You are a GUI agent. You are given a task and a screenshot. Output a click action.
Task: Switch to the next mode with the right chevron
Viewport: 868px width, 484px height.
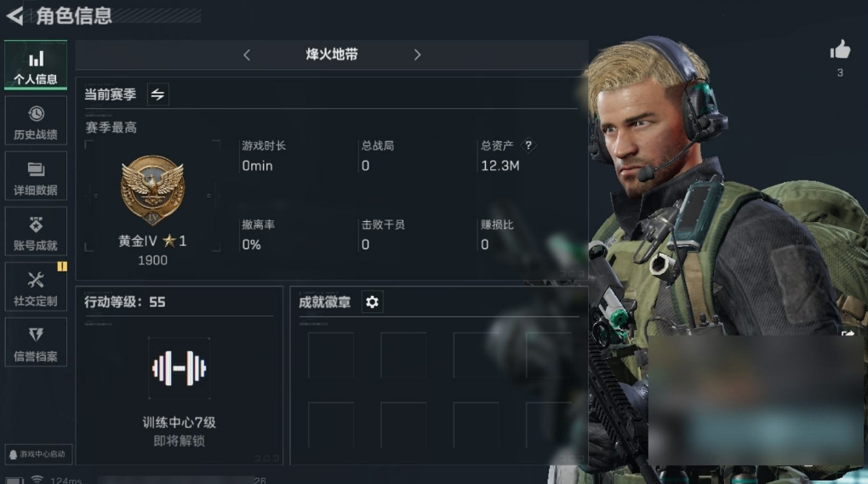[x=417, y=54]
